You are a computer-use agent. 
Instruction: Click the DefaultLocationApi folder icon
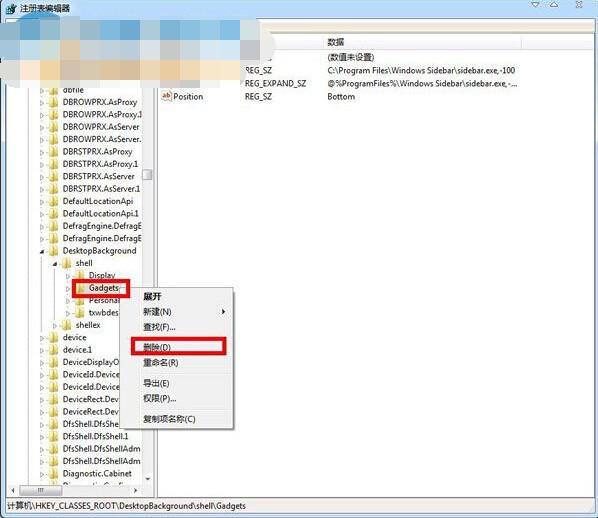click(54, 201)
